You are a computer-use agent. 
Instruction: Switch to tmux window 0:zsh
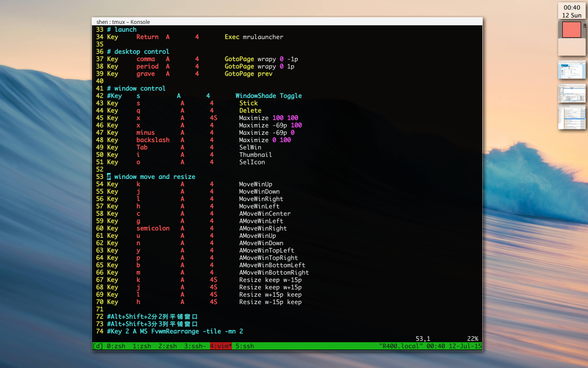click(x=116, y=346)
